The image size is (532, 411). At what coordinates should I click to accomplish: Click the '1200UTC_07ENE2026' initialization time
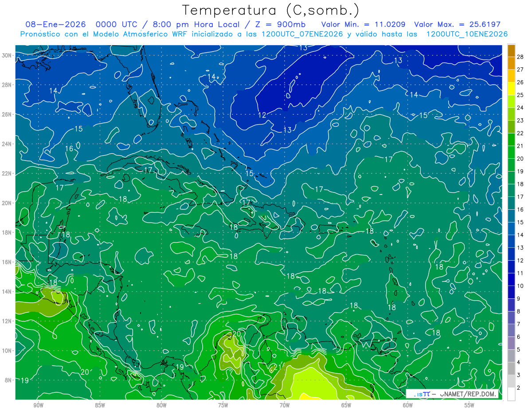[x=302, y=34]
